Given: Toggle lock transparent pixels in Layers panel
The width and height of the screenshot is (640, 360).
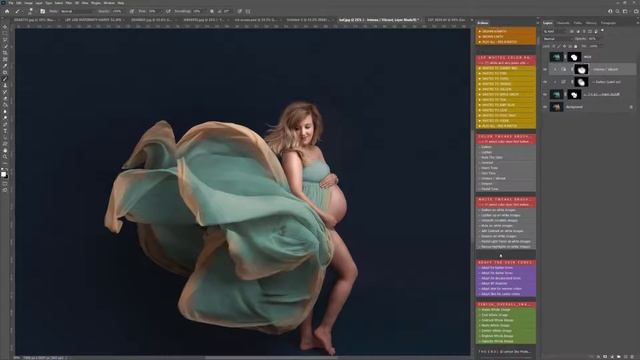Looking at the screenshot, I should [x=554, y=47].
